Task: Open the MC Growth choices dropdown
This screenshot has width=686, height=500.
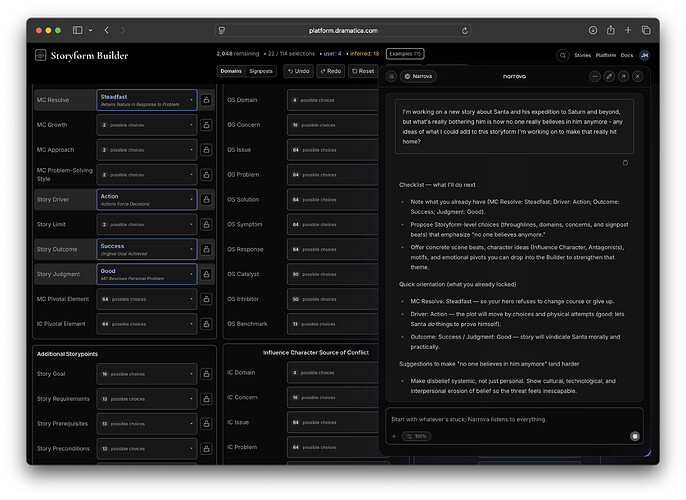Action: click(147, 125)
